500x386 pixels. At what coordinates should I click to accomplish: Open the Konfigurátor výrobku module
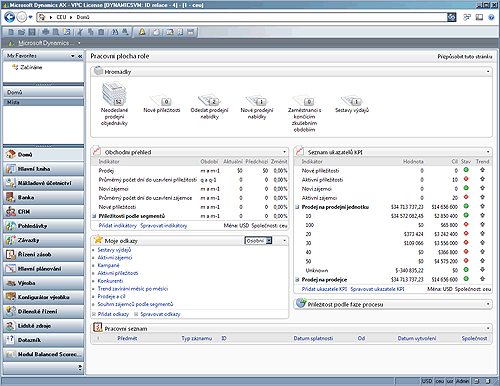pos(43,297)
